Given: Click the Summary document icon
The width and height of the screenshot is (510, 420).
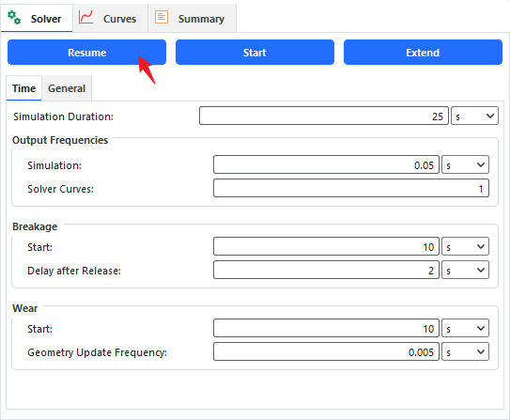Looking at the screenshot, I should tap(162, 17).
